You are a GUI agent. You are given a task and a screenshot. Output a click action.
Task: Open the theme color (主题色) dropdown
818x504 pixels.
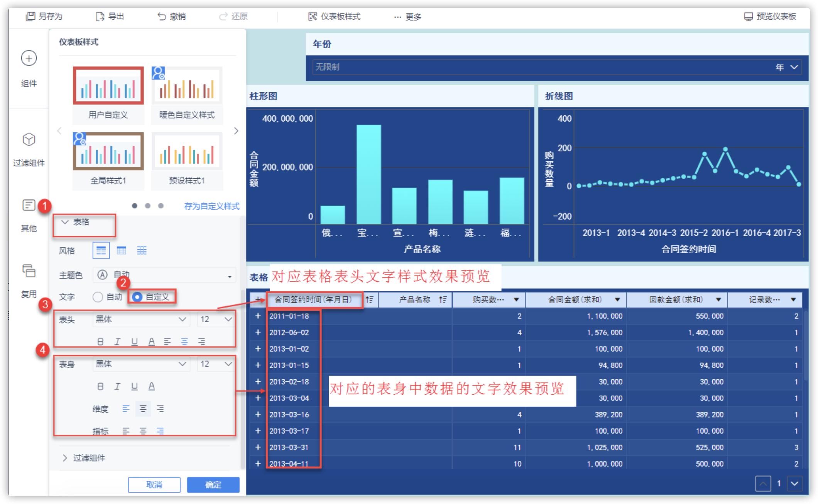point(164,275)
